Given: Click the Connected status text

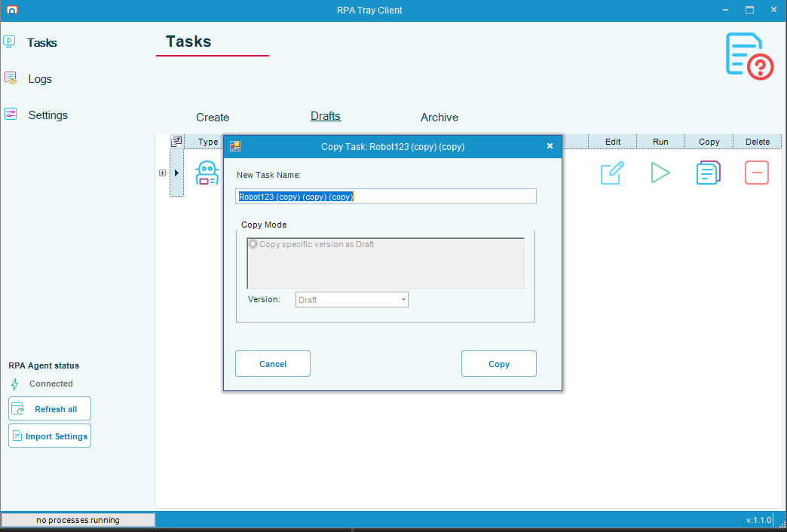Looking at the screenshot, I should click(51, 384).
